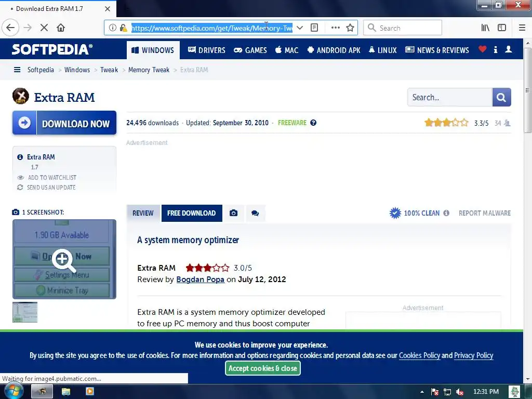Viewport: 532px width, 399px height.
Task: Click Report Malware link
Action: [x=485, y=213]
